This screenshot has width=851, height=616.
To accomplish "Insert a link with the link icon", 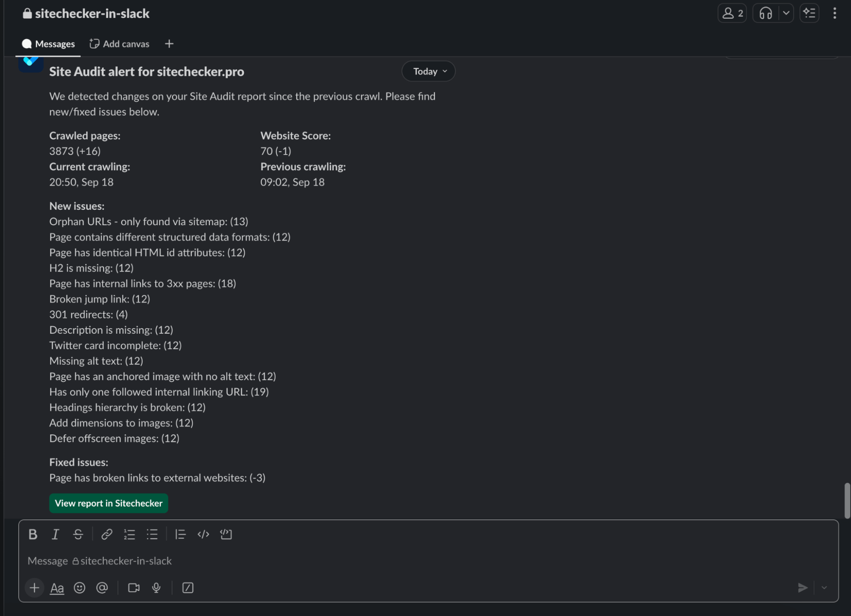I will (x=106, y=534).
